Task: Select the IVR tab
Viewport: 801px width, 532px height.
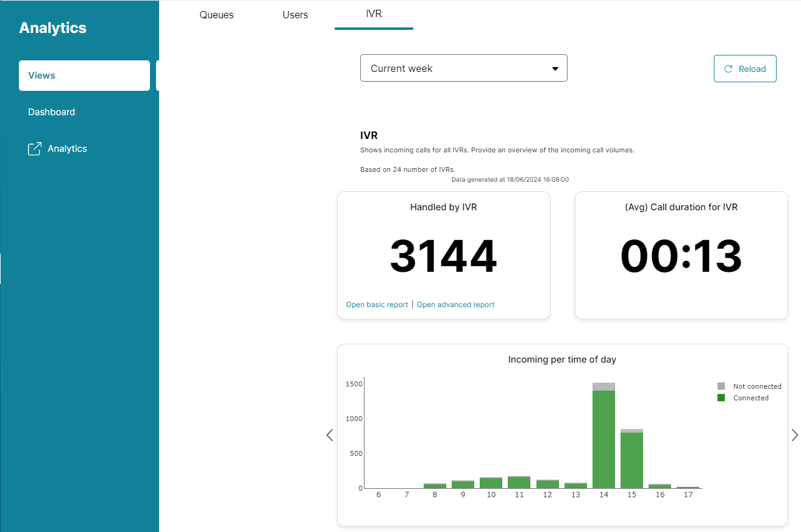Action: 374,13
